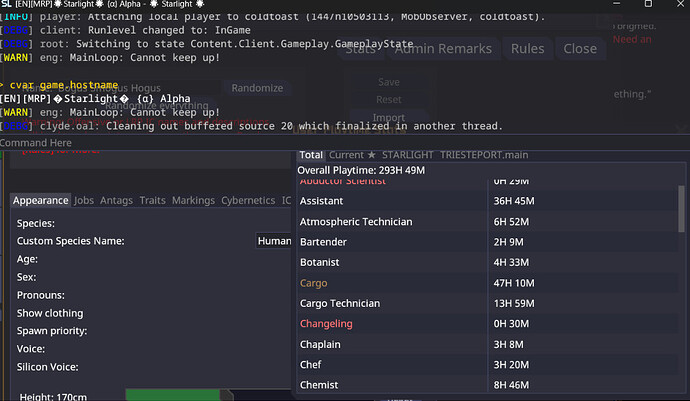Open the Jobs tab
The height and width of the screenshot is (401, 690).
[84, 200]
